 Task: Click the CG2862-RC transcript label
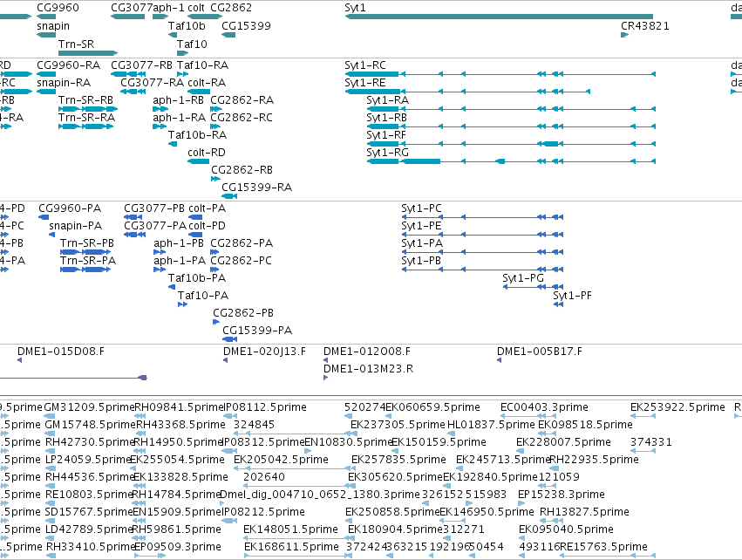click(242, 118)
